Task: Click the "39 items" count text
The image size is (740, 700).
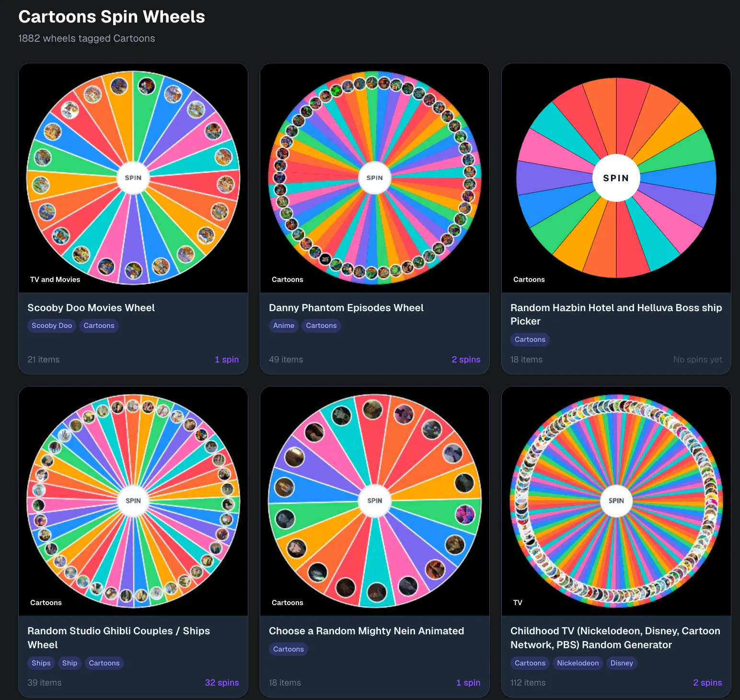Action: pyautogui.click(x=45, y=683)
